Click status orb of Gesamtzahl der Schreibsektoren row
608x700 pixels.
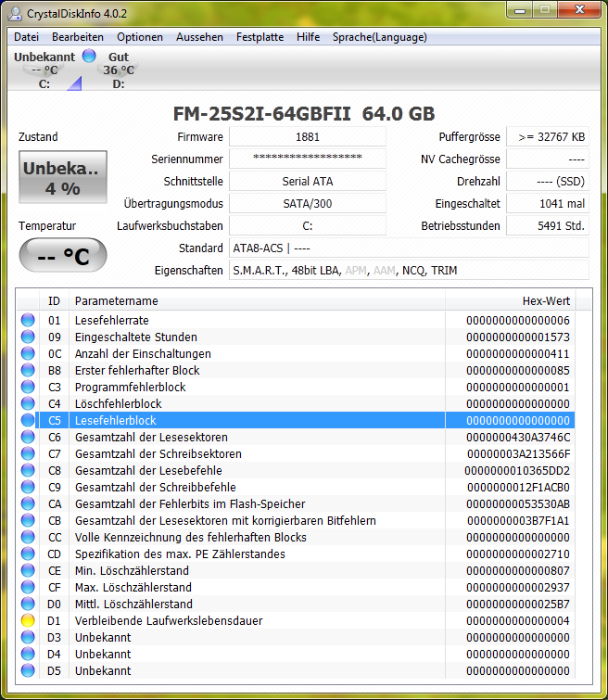point(28,453)
